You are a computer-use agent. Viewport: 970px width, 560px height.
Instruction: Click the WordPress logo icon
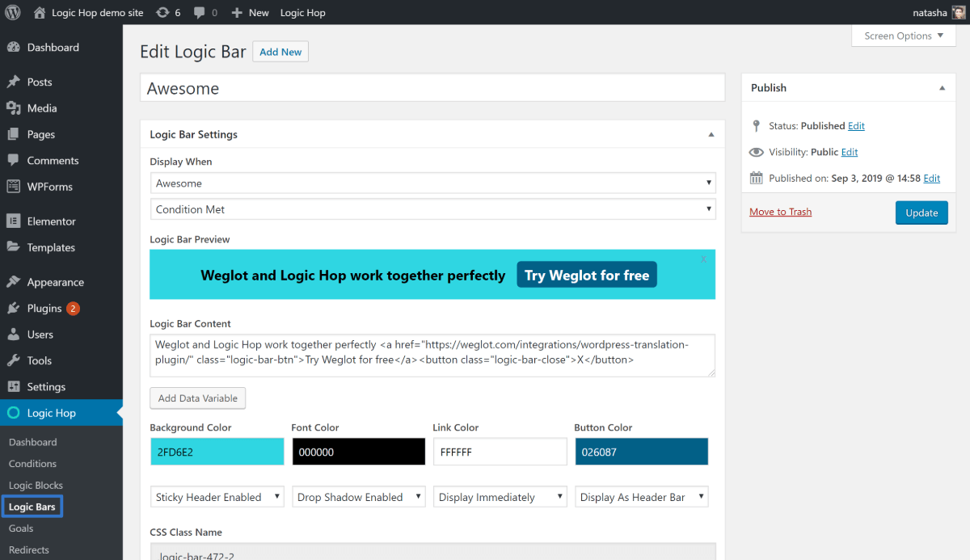[x=13, y=12]
